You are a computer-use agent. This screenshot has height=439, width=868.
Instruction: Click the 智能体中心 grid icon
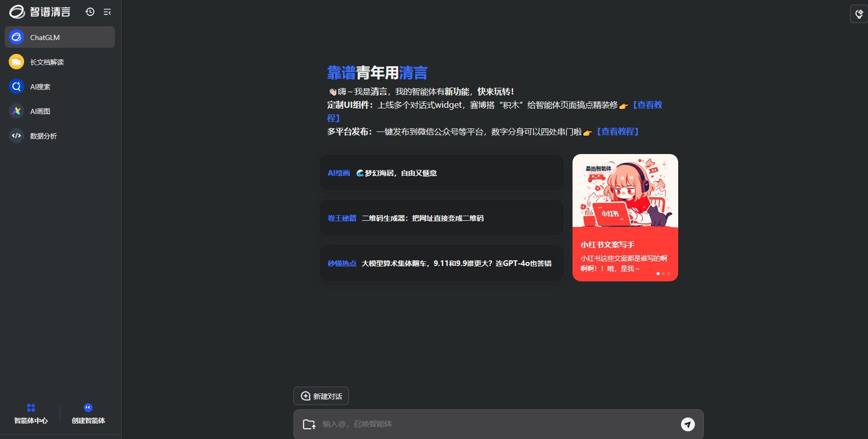click(x=31, y=408)
